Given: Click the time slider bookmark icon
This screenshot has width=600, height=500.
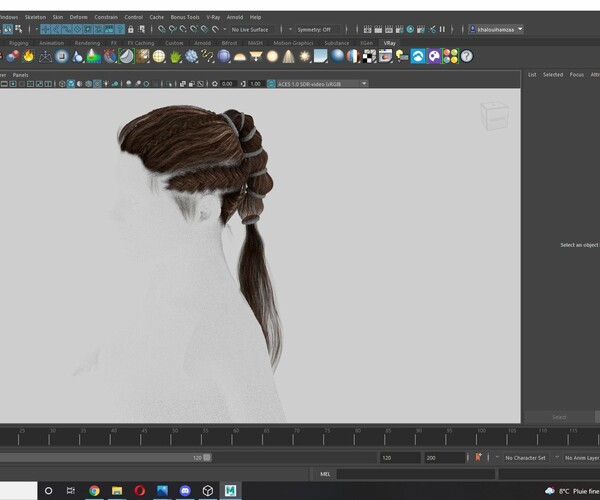Looking at the screenshot, I should tap(478, 458).
